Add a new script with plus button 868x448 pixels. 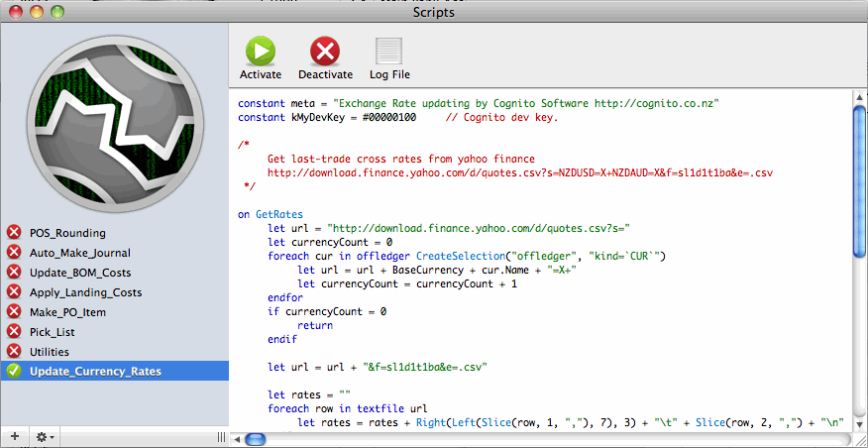pos(15,437)
